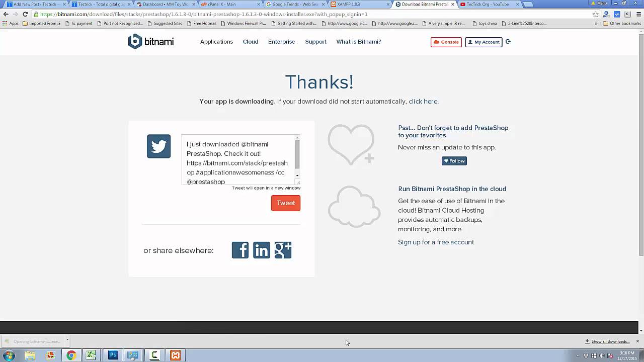Click the sign-out icon beside My Account
This screenshot has height=362, width=644.
pos(508,42)
